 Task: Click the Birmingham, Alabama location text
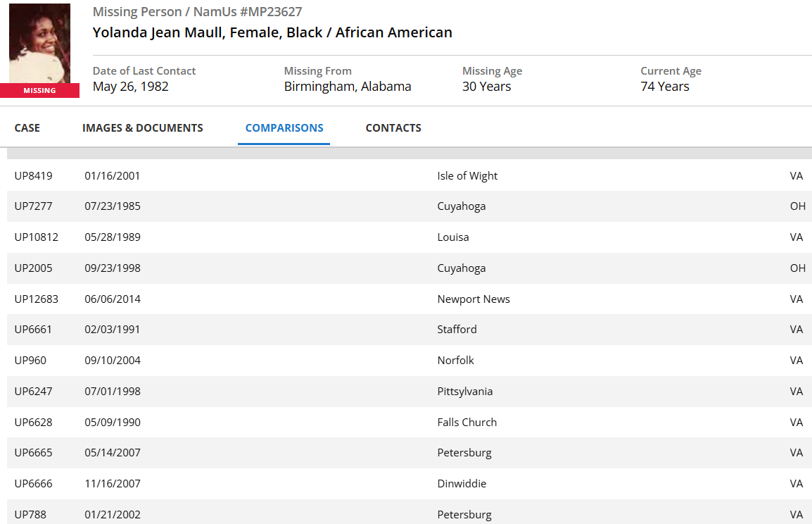pyautogui.click(x=348, y=87)
